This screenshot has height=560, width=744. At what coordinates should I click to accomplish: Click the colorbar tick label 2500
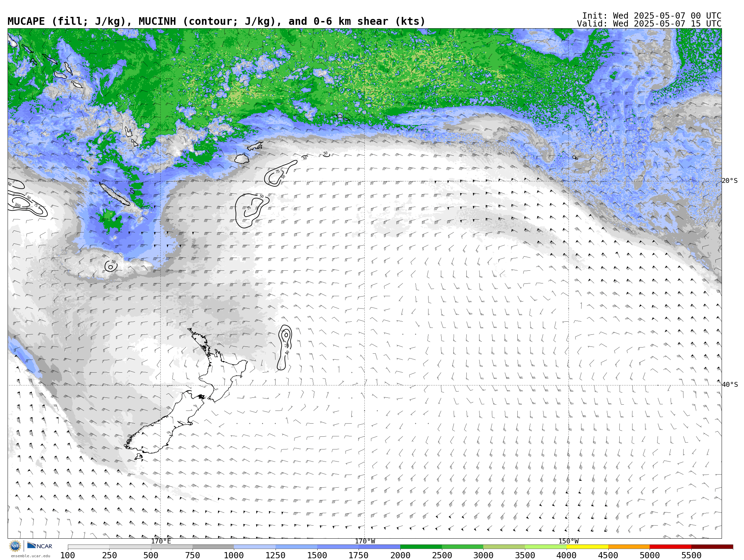(x=442, y=555)
